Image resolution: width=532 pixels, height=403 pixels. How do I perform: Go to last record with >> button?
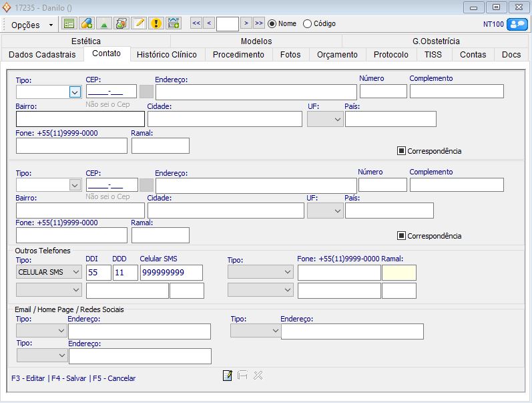[x=259, y=23]
